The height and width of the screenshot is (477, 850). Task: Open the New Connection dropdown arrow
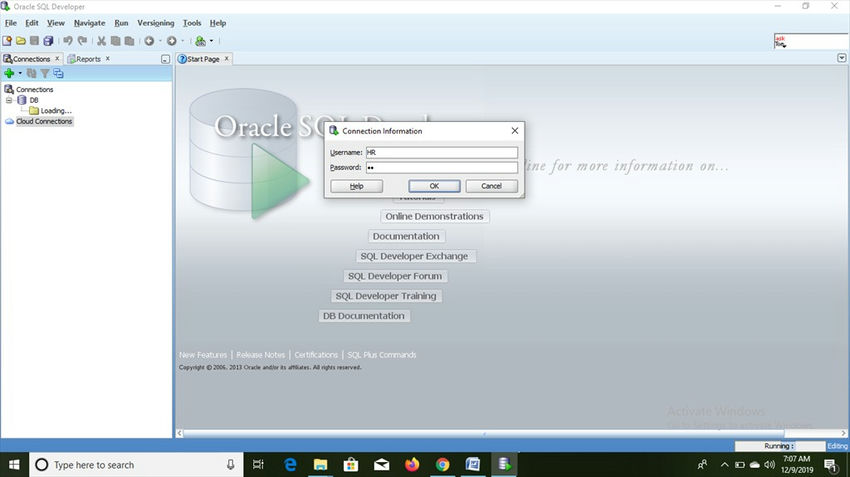[x=20, y=73]
